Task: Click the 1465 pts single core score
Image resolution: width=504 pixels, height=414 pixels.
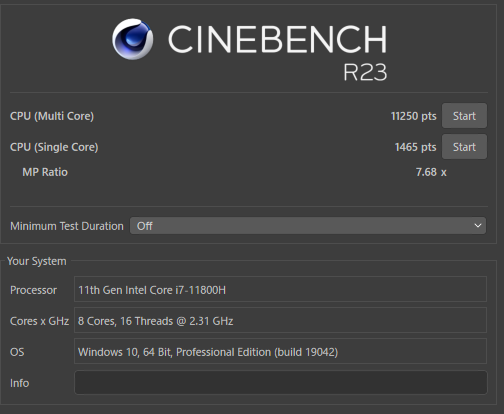Action: (415, 147)
